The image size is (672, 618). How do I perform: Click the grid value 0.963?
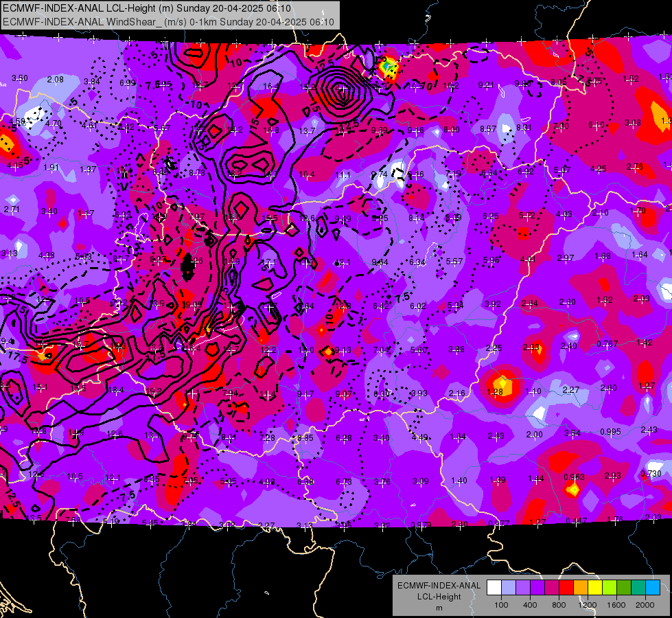[575, 477]
